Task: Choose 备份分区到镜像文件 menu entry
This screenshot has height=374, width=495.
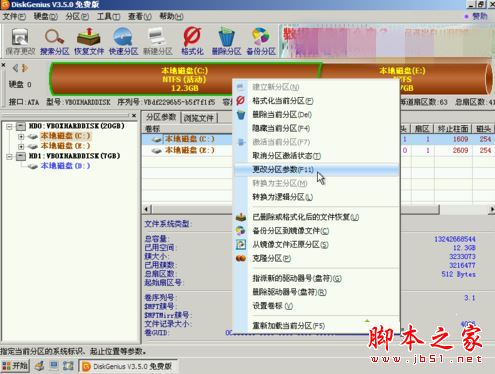Action: tap(290, 231)
